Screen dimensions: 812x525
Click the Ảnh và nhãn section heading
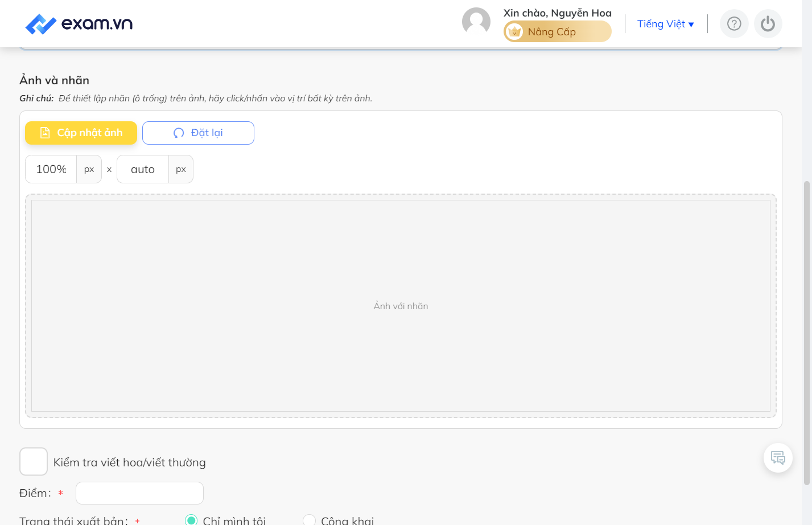point(55,80)
